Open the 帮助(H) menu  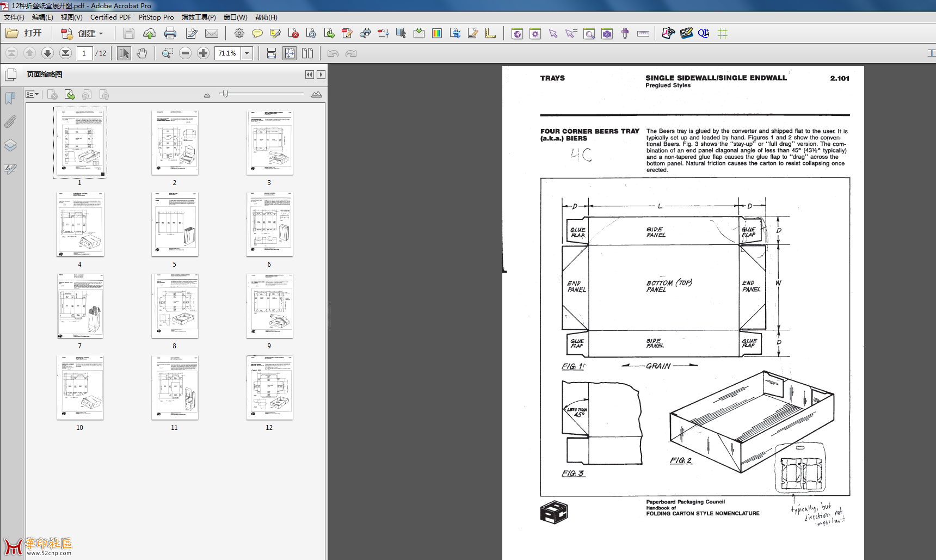click(x=266, y=17)
